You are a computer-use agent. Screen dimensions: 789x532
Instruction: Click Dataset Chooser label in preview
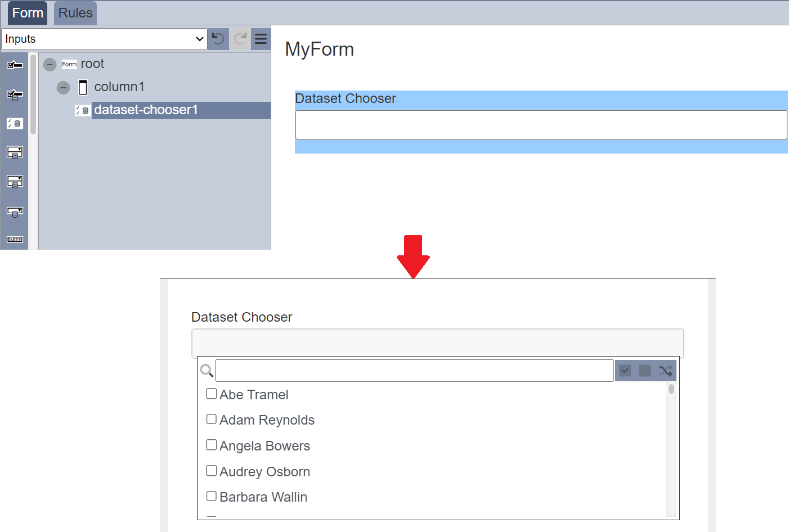tap(242, 317)
